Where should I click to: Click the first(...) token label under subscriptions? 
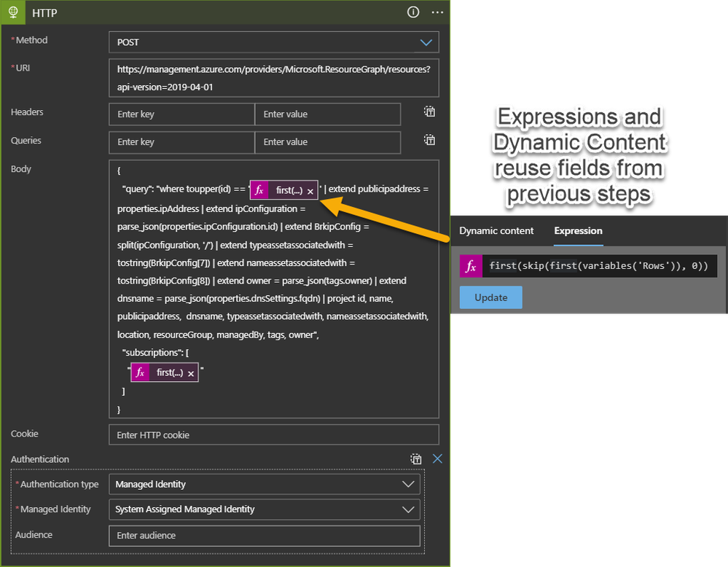(170, 372)
